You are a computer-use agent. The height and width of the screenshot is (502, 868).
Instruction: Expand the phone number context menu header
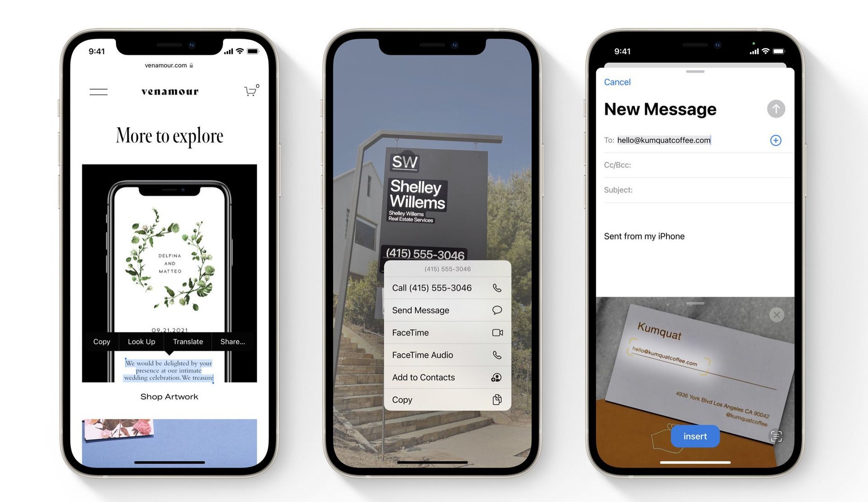pos(448,268)
